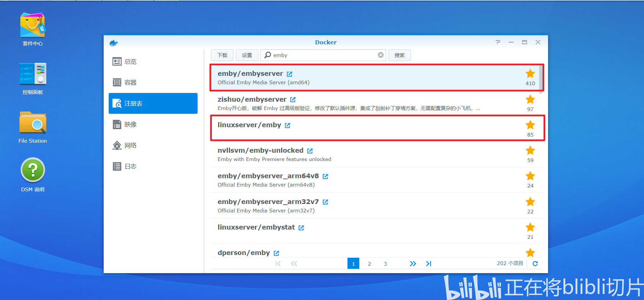Screen dimensions: 644x300
Task: Switch to the 日志 log section
Action: [x=153, y=166]
